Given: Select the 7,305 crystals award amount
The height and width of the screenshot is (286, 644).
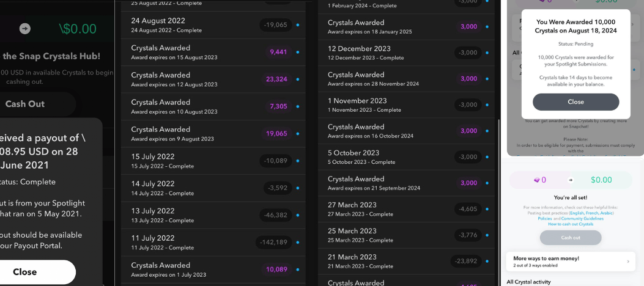Looking at the screenshot, I should [278, 106].
